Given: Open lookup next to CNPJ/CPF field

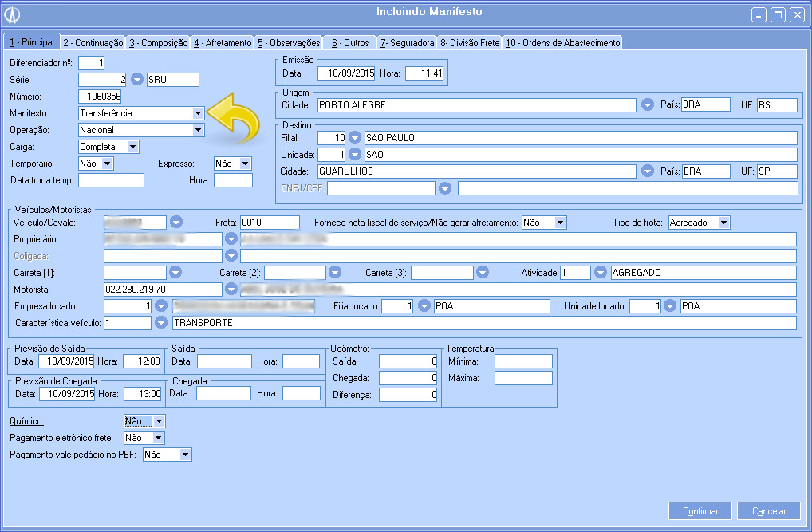Looking at the screenshot, I should [445, 188].
